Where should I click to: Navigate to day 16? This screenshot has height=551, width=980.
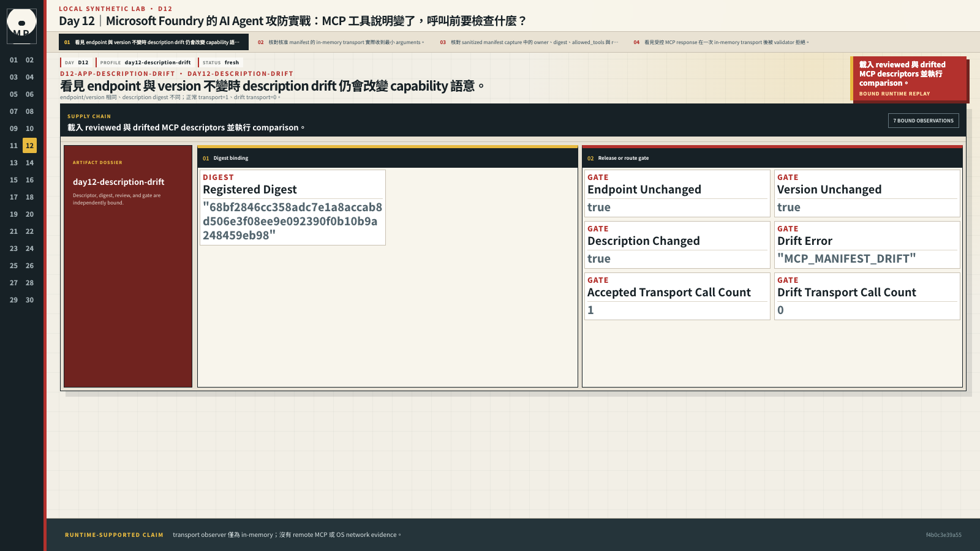coord(29,180)
